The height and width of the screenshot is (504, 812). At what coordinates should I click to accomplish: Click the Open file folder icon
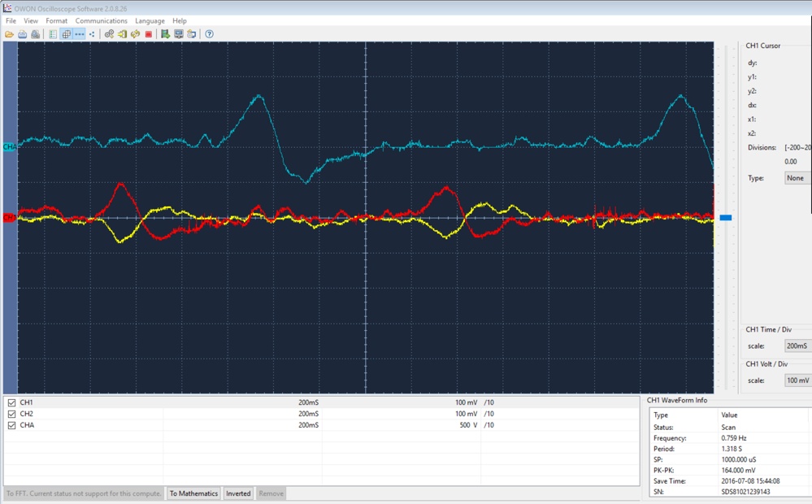point(9,34)
